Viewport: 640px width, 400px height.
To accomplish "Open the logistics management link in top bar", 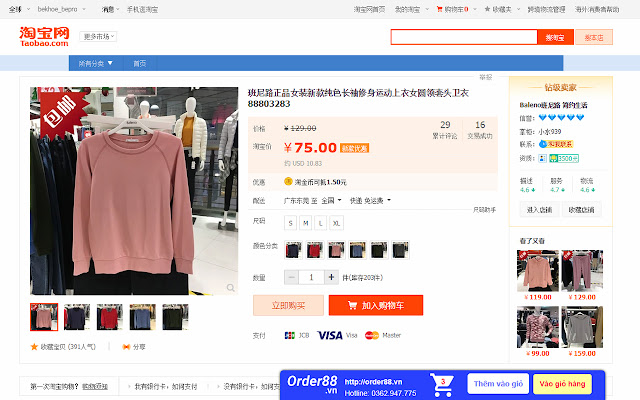I will pyautogui.click(x=546, y=9).
